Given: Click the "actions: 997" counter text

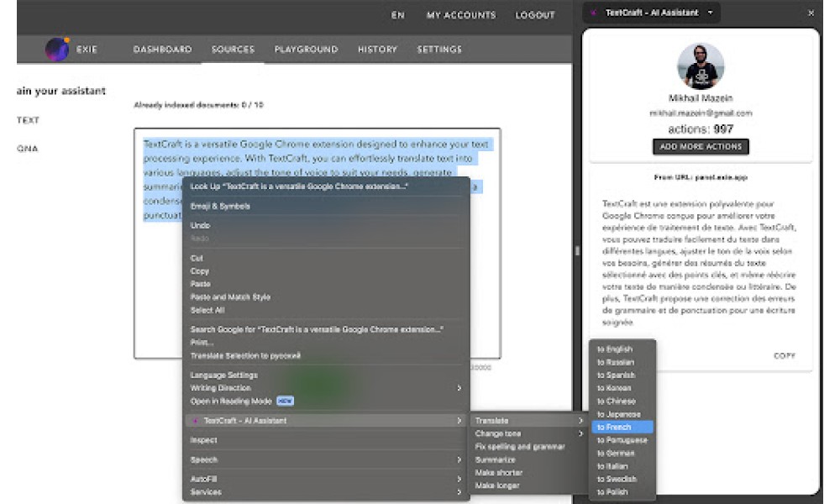Looking at the screenshot, I should click(x=701, y=129).
